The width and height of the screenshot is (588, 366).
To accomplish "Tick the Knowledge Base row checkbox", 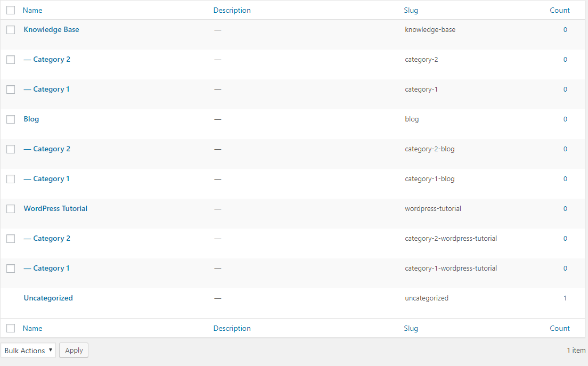I will click(11, 30).
